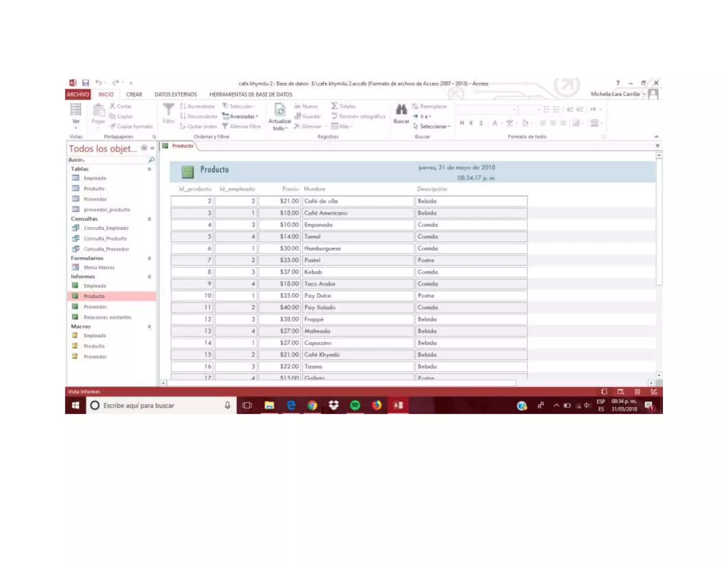Open the Consulta_Producto query
The image size is (728, 562).
[105, 239]
